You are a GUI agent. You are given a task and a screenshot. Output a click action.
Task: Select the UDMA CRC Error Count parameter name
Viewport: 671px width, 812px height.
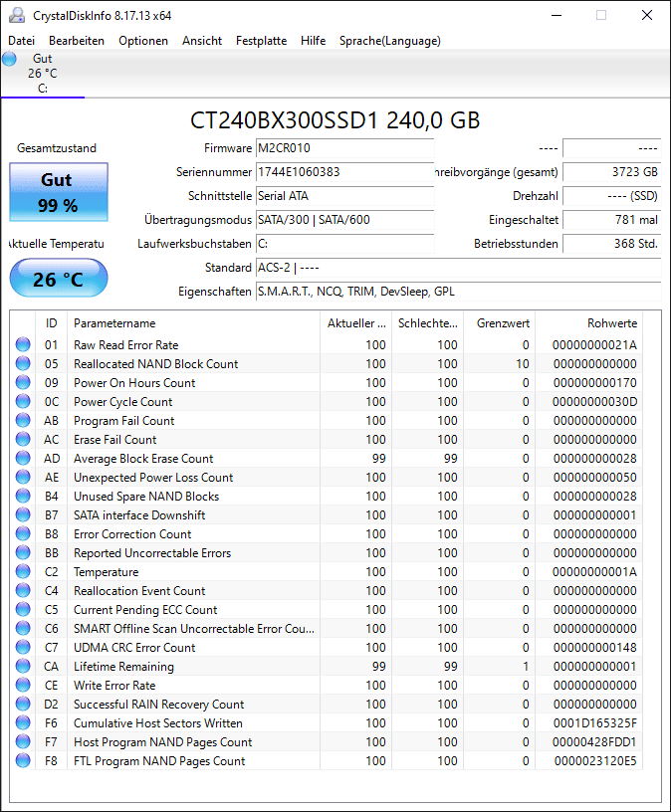coord(134,648)
